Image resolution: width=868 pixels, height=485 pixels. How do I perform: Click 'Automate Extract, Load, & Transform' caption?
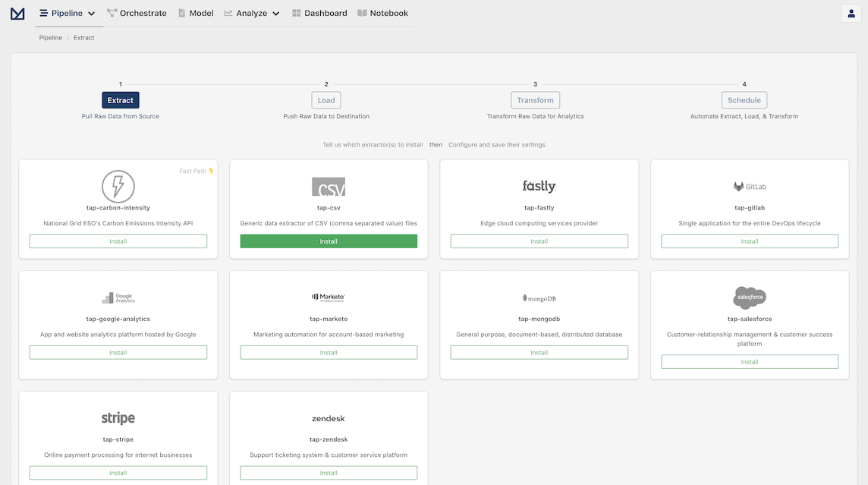[744, 116]
